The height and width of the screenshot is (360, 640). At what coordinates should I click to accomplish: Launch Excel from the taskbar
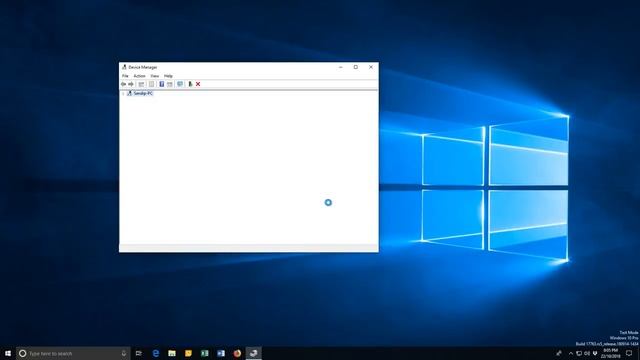click(204, 353)
